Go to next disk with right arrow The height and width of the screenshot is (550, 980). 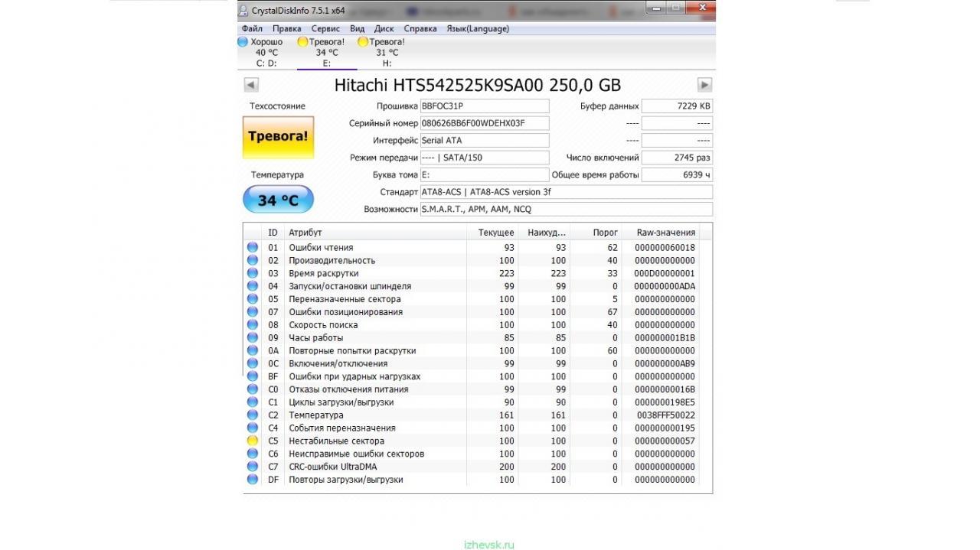pos(704,85)
